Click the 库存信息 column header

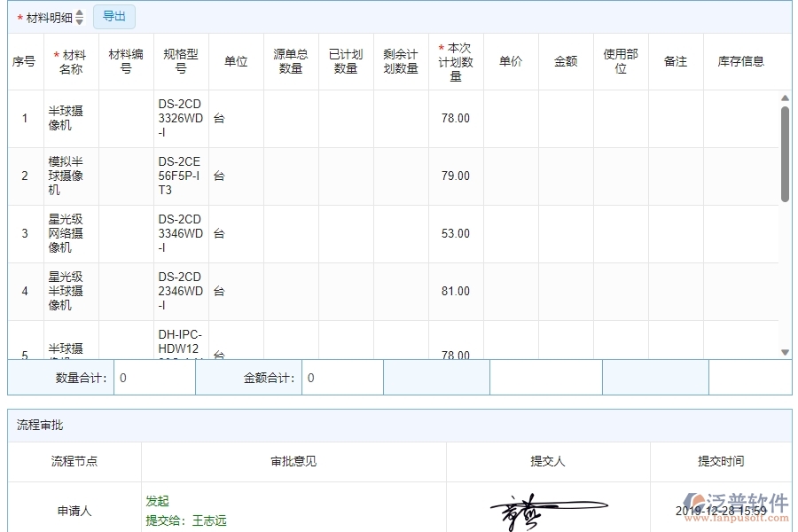pos(740,62)
